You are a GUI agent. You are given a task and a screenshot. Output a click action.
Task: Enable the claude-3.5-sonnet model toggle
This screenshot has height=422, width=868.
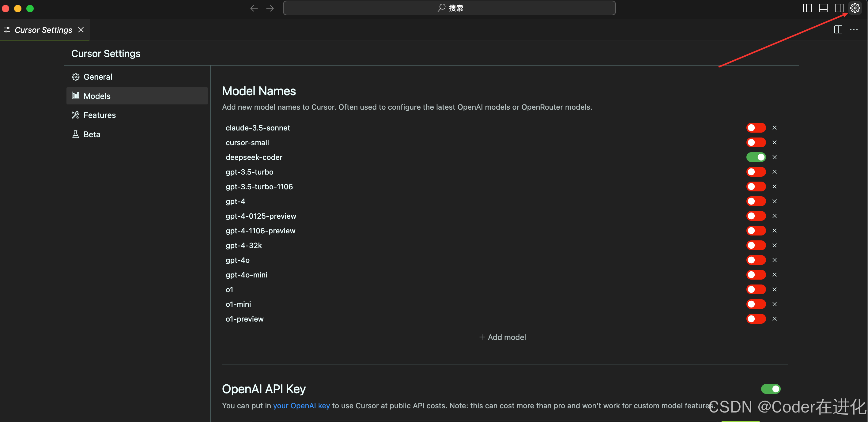(x=756, y=128)
